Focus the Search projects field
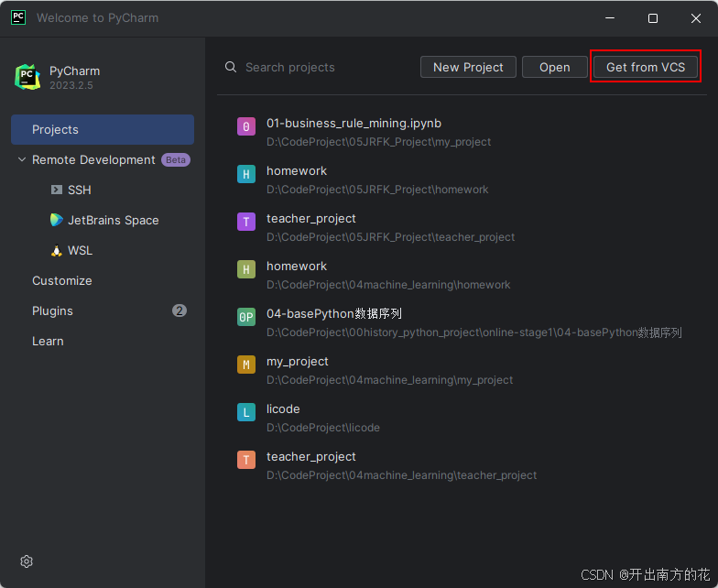Screen dimensions: 718x588 coord(319,68)
